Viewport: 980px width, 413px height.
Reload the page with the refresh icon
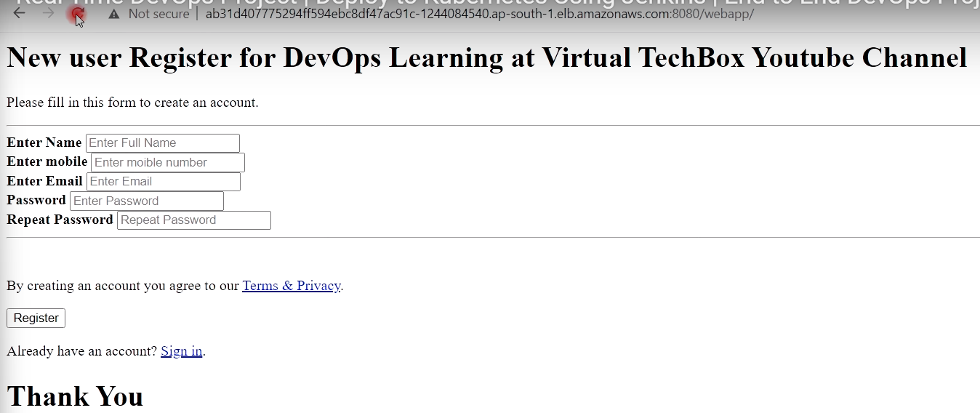tap(76, 13)
